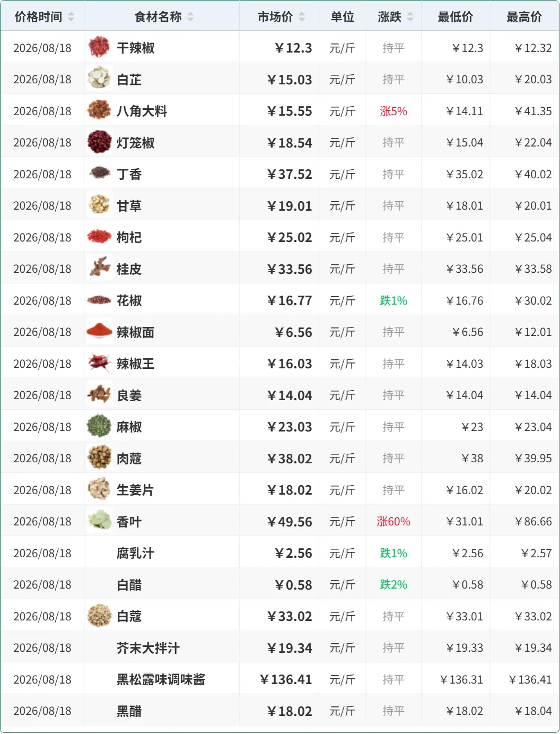Click the 最高价 column header
This screenshot has width=560, height=734.
(524, 17)
